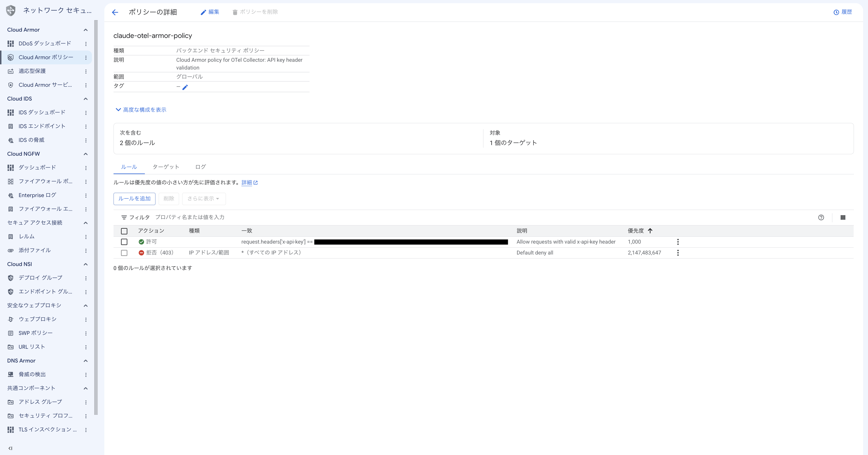Collapse the Cloud IDS section
868x455 pixels.
click(86, 99)
